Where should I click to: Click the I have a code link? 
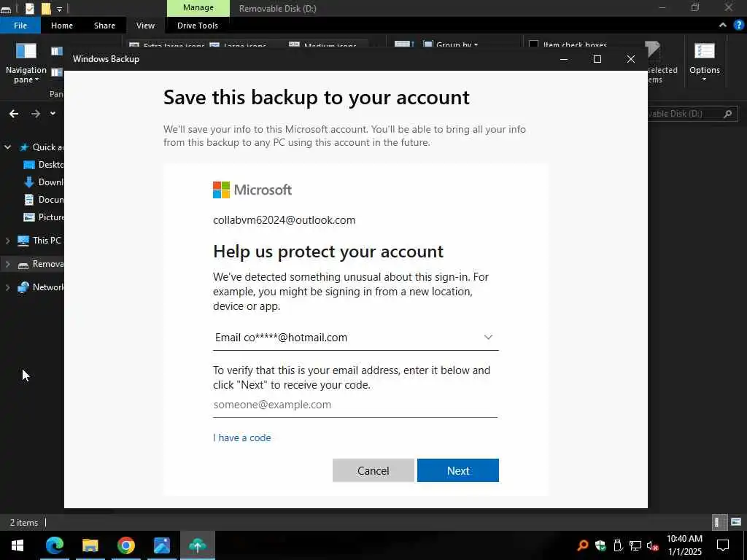point(242,437)
